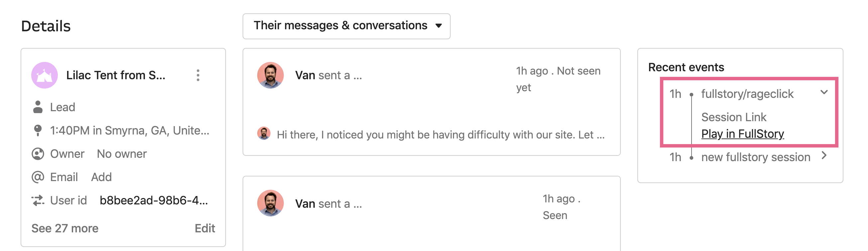
Task: Click the Email at-sign icon
Action: [38, 177]
